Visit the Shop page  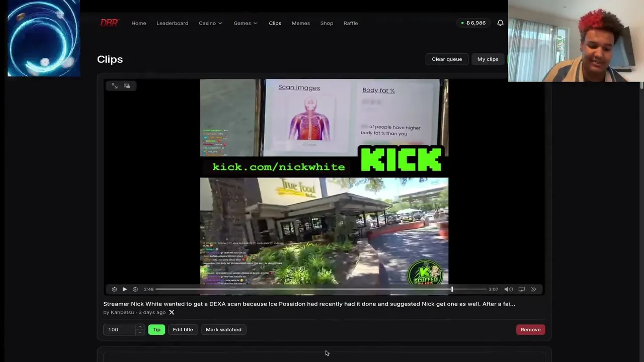tap(327, 23)
